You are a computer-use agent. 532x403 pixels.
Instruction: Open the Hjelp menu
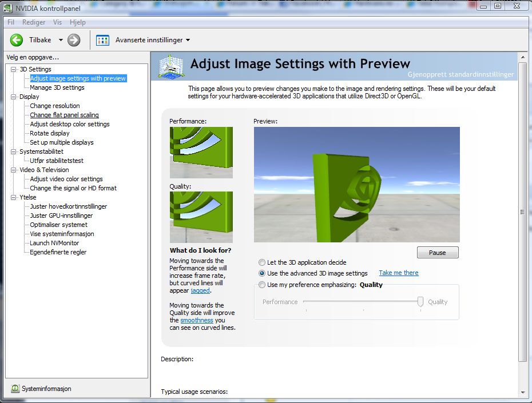[78, 22]
